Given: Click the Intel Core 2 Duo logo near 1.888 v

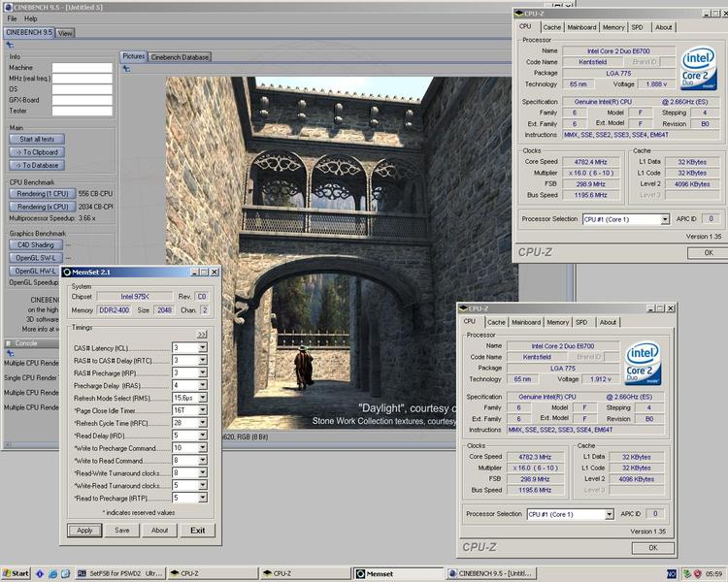Looking at the screenshot, I should pyautogui.click(x=699, y=68).
